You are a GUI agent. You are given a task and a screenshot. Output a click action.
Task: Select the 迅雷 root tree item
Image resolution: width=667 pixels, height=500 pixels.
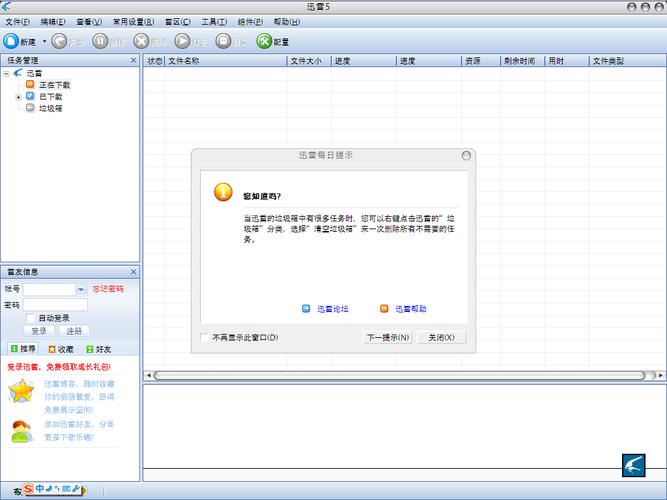coord(34,73)
